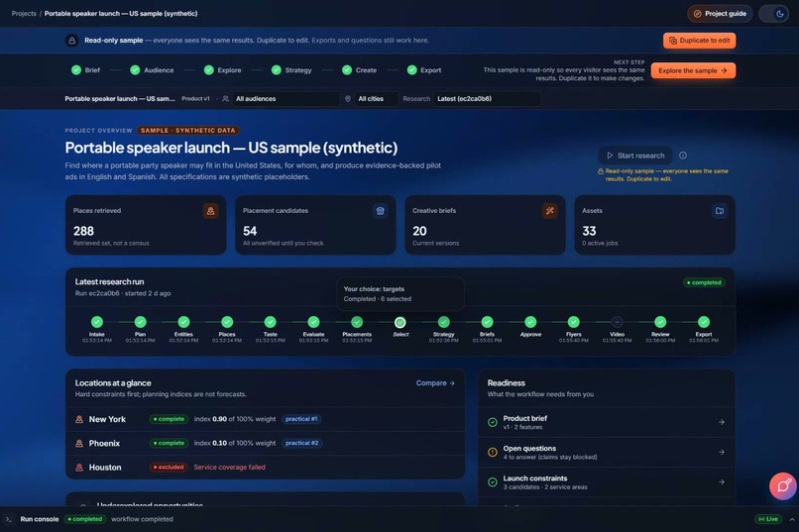The width and height of the screenshot is (799, 532).
Task: Click the Placement candidates card icon
Action: pos(380,211)
